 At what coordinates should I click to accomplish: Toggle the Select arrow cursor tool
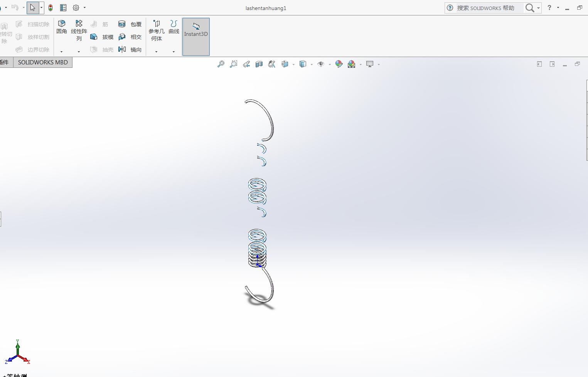pos(33,8)
